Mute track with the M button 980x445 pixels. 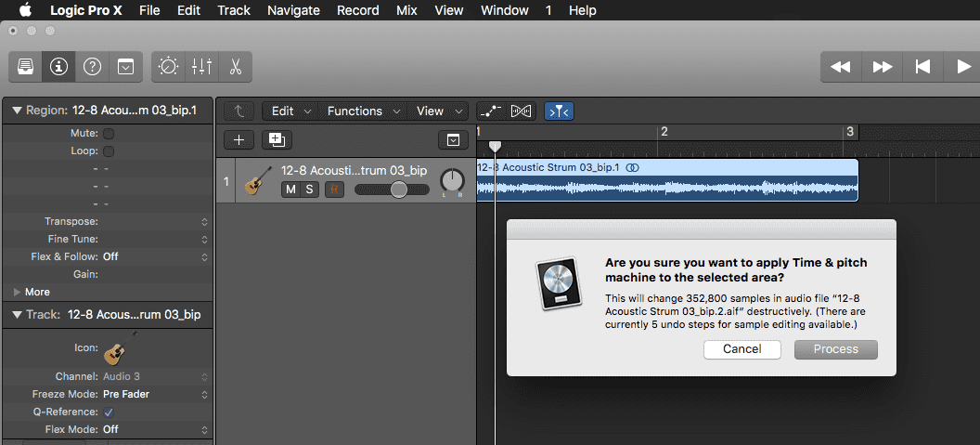tap(290, 190)
